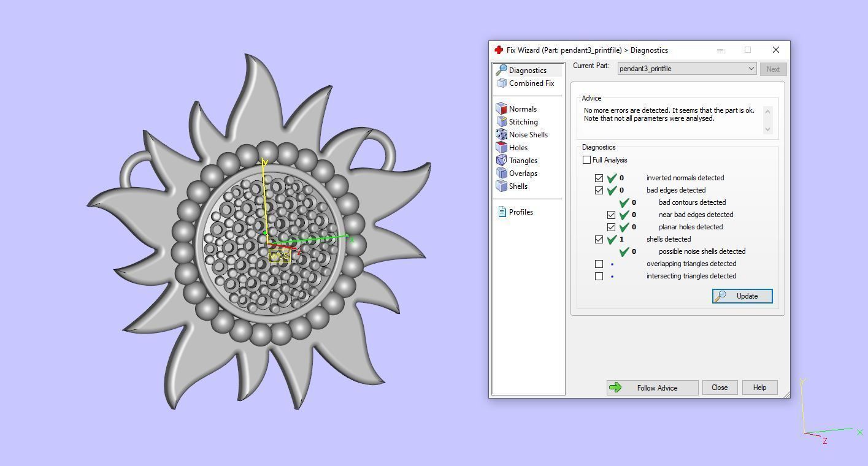The image size is (868, 466).
Task: Toggle near bad edges detected checkbox
Action: click(x=611, y=215)
